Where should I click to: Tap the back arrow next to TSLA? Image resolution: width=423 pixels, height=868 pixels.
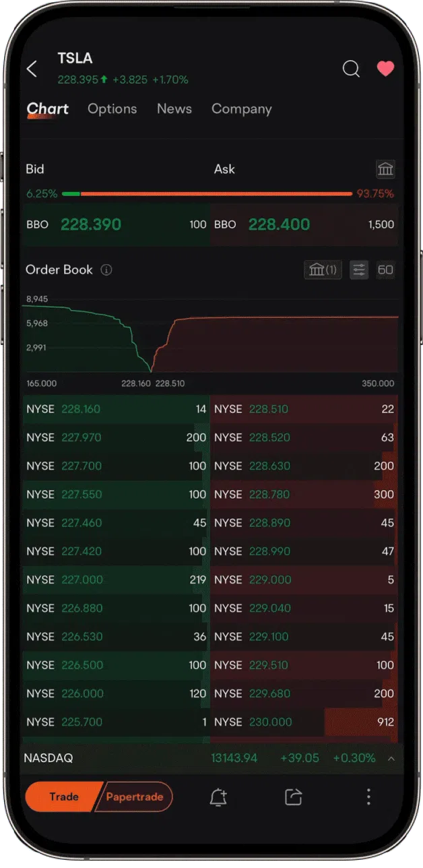[32, 69]
